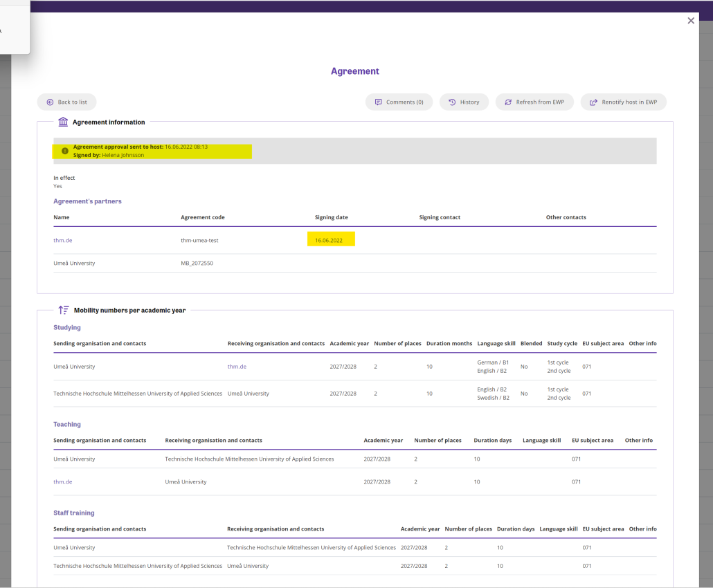Click the Studying section heading
This screenshot has width=713, height=588.
67,327
